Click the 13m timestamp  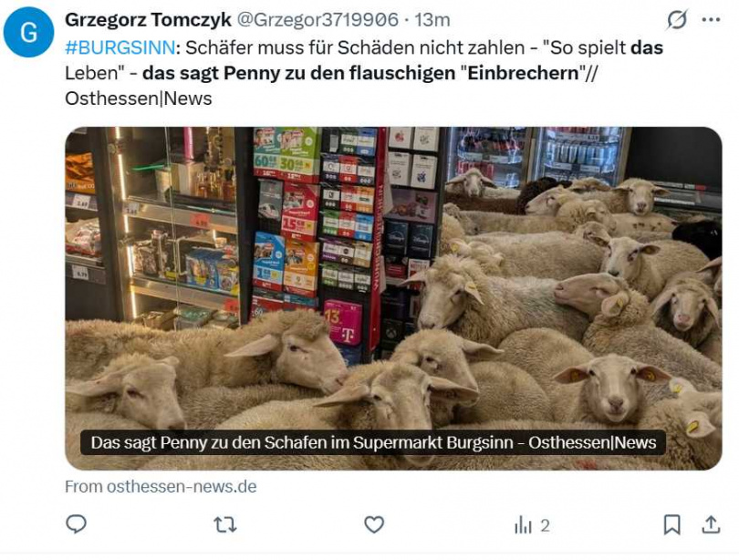point(432,20)
